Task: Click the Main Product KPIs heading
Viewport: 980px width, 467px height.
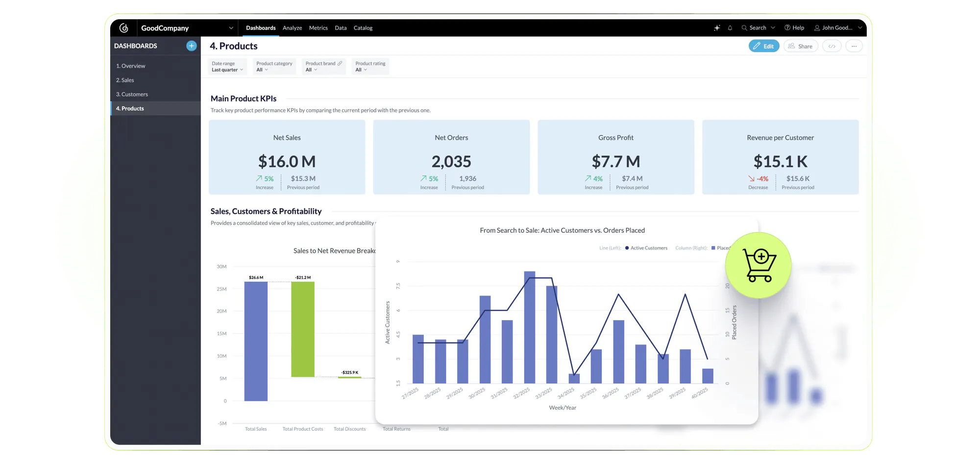Action: 244,98
